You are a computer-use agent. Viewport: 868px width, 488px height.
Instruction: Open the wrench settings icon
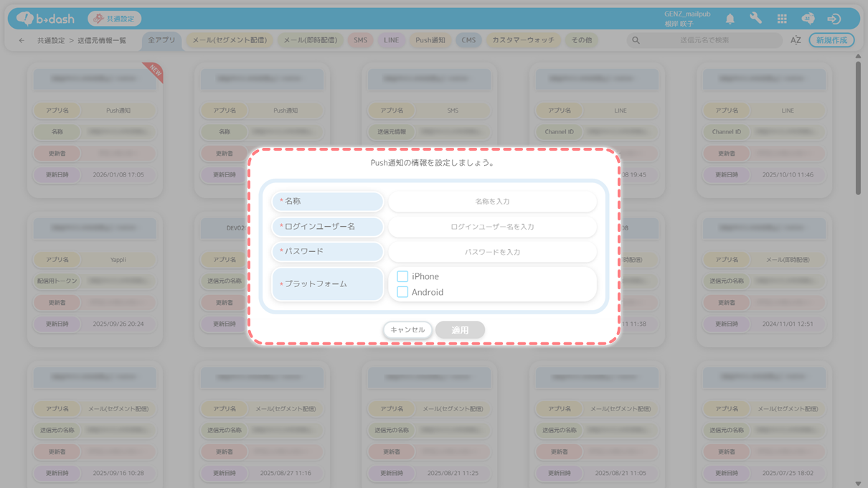[755, 19]
